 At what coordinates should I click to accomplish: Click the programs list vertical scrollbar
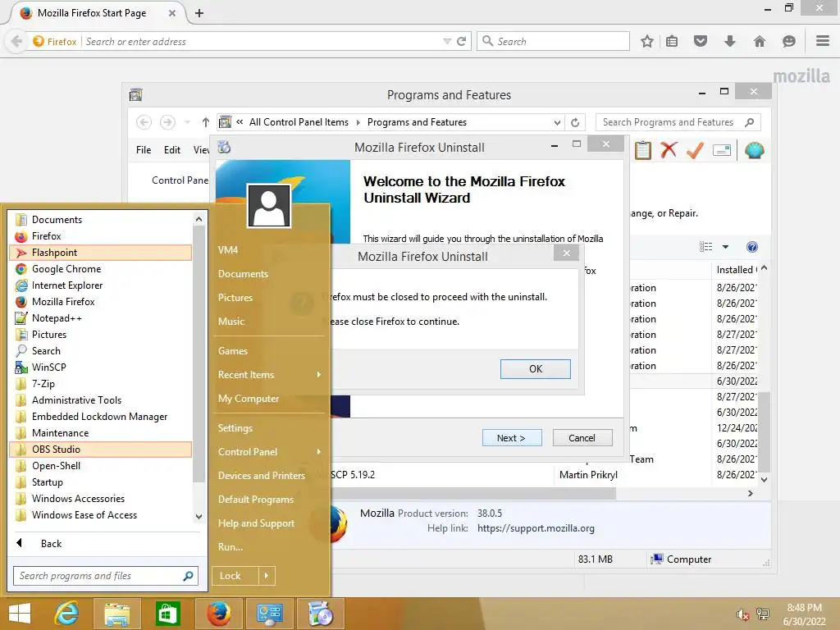pos(765,431)
